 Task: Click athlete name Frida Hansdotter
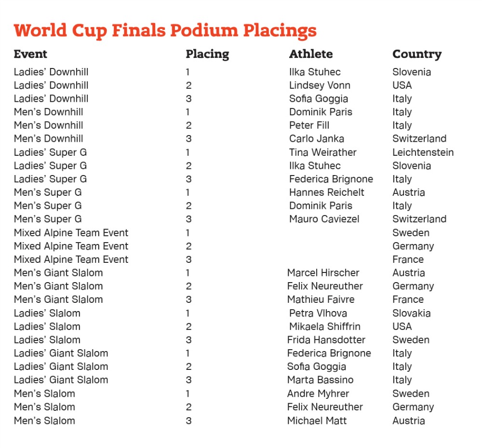pyautogui.click(x=326, y=340)
